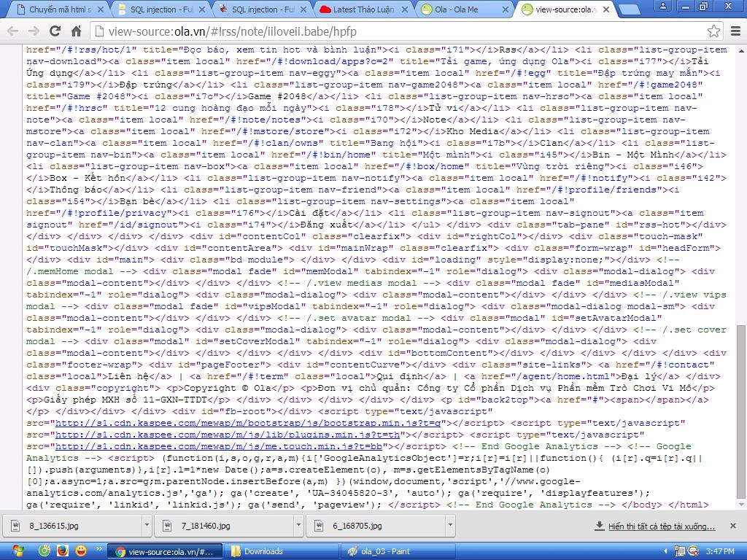The height and width of the screenshot is (560, 747).
Task: Switch to the Latest Thảo Luận tab
Action: pyautogui.click(x=362, y=9)
